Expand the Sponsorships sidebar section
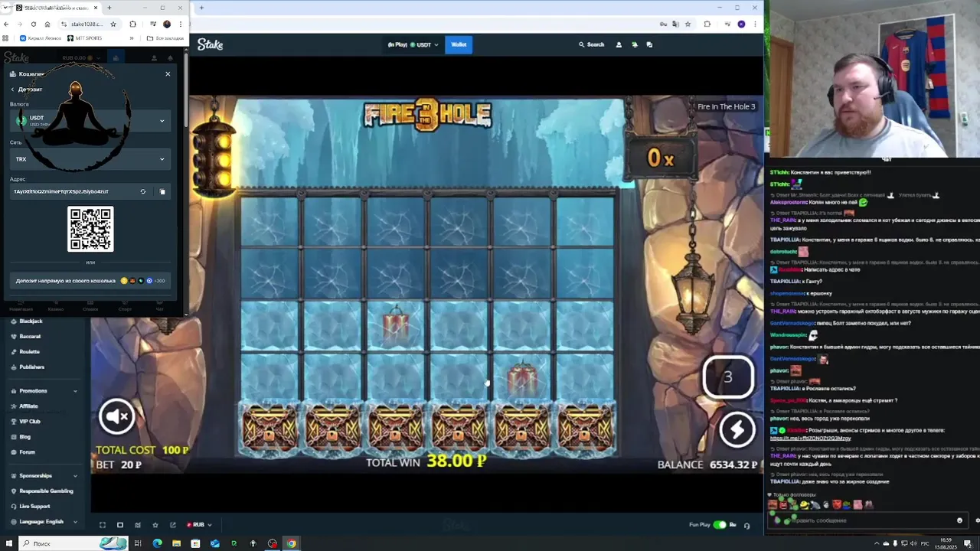The image size is (980, 551). 44,476
